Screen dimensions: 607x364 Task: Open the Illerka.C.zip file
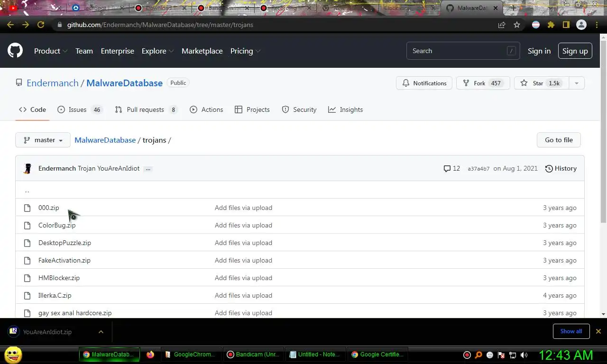[55, 295]
